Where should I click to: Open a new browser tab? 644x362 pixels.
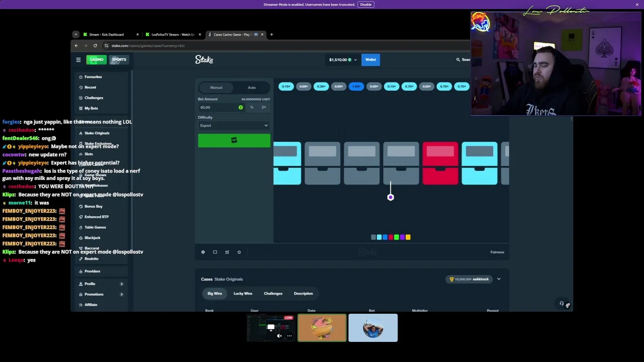click(271, 35)
